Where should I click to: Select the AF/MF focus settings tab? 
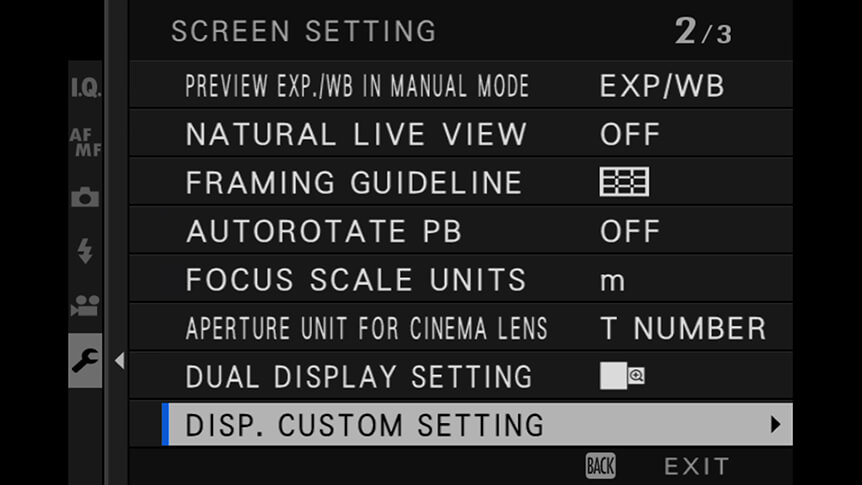86,142
